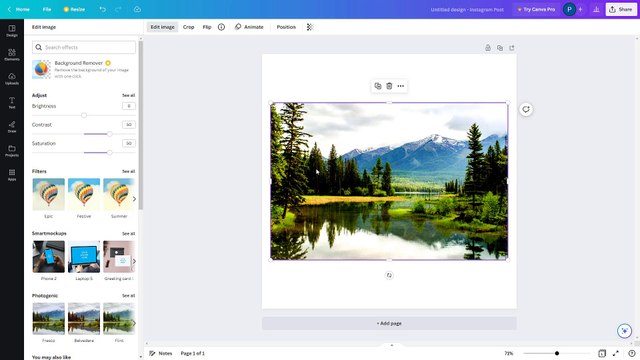Viewport: 640px width, 360px height.
Task: Click Crop in the image toolbar
Action: tap(189, 27)
